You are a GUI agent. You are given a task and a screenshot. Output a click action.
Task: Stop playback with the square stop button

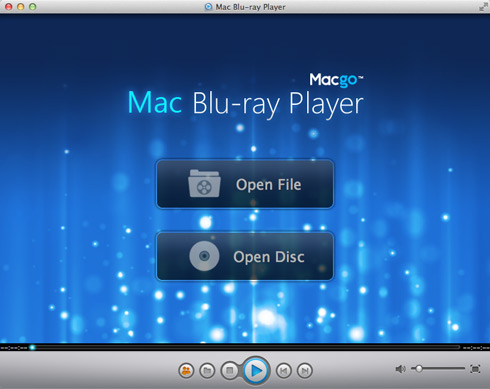[x=229, y=370]
